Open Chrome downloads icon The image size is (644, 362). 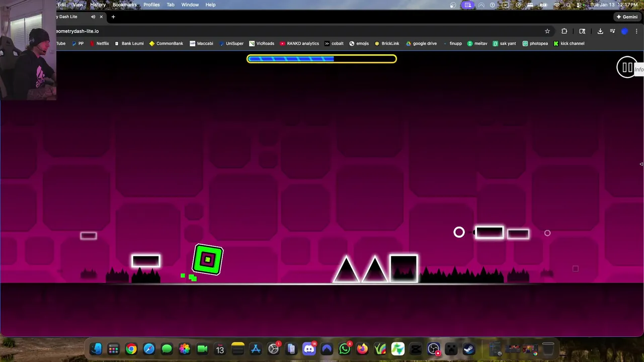click(600, 31)
